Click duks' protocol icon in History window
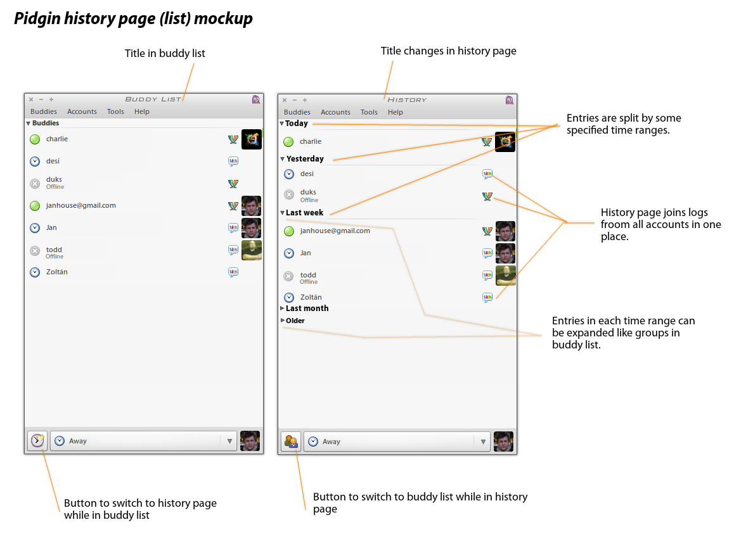This screenshot has height=560, width=734. coord(487,196)
